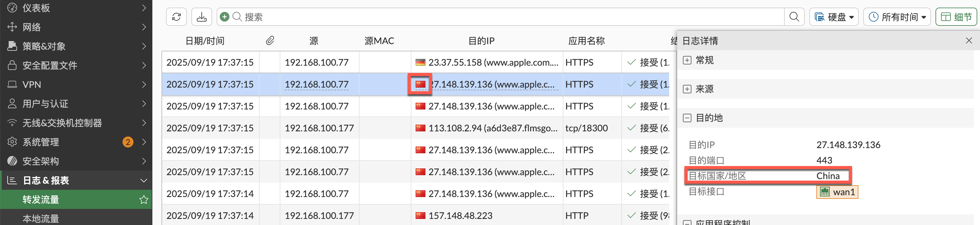Click the Policy & Objects document icon
Screen dimensions: 980x225
coord(12,46)
